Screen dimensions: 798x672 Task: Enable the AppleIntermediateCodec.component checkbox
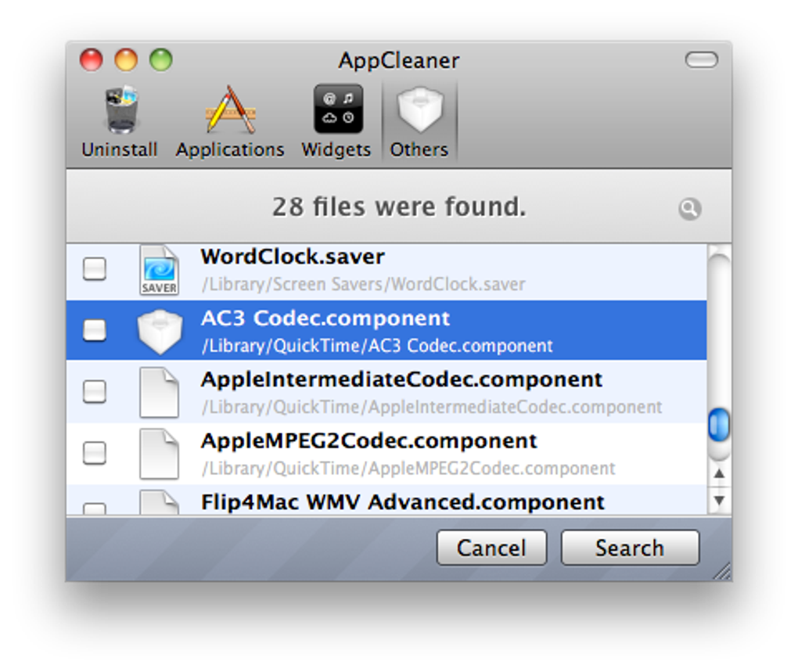[95, 391]
